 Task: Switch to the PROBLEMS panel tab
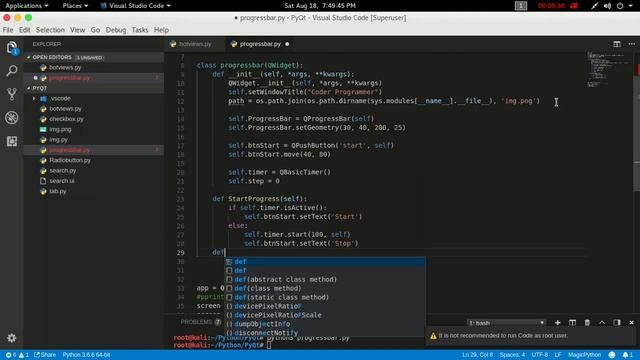[x=196, y=322]
